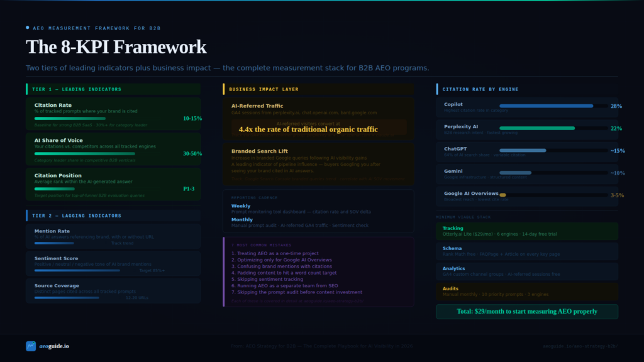This screenshot has height=362, width=644.
Task: Click the Copilot citation rate bar
Action: (x=546, y=106)
